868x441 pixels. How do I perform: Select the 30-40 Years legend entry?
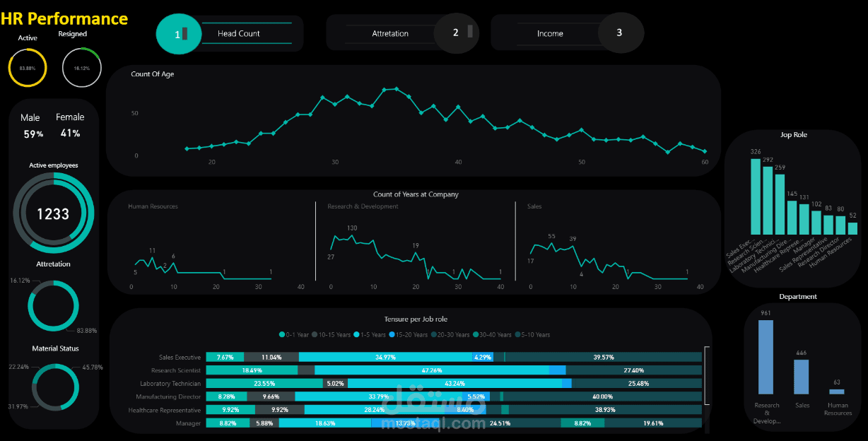[492, 334]
